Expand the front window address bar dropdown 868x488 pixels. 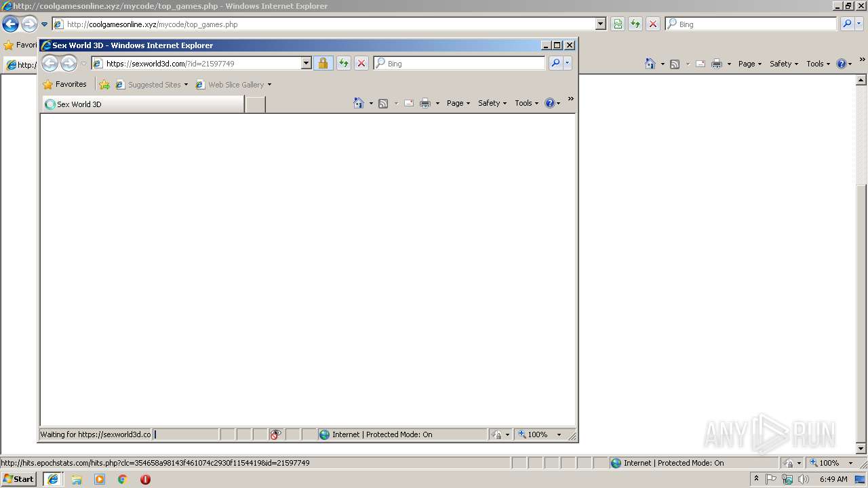click(306, 63)
